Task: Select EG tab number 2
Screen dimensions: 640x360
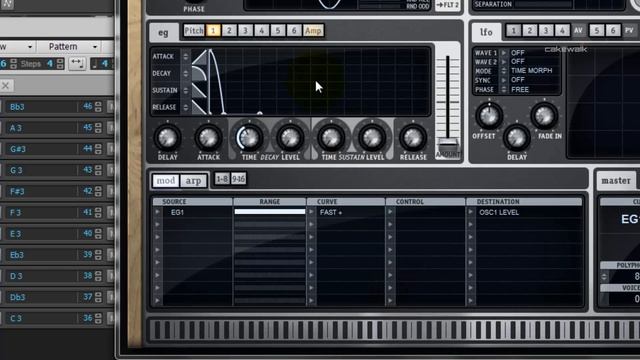Action: click(x=229, y=31)
